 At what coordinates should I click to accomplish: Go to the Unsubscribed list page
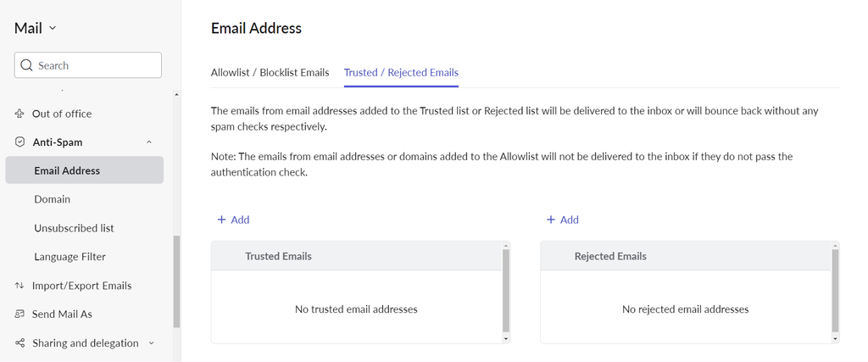pyautogui.click(x=74, y=228)
